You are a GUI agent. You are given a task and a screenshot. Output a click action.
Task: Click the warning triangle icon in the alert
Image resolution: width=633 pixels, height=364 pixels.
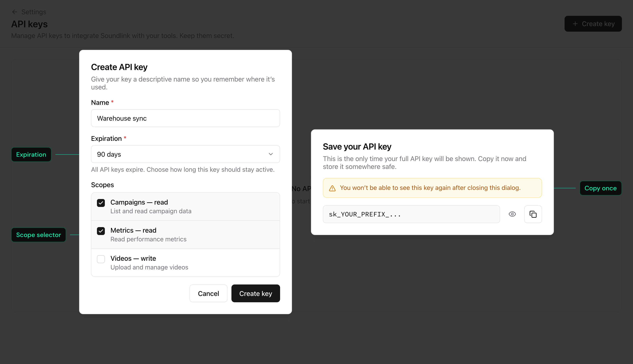click(x=332, y=188)
